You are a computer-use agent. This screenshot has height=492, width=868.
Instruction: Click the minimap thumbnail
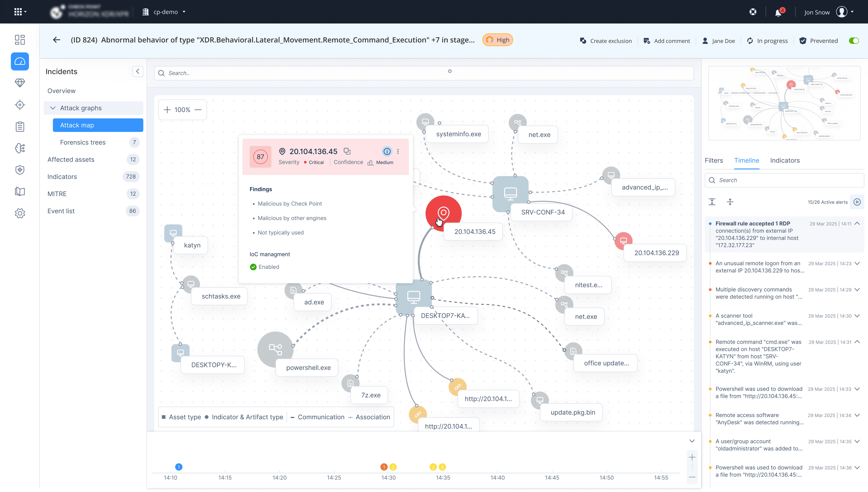click(785, 103)
